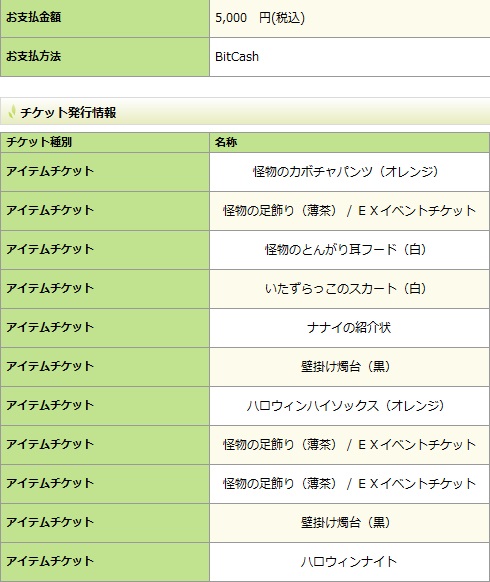This screenshot has height=582, width=490.
Task: Select the BitCash payment method value
Action: 237,57
